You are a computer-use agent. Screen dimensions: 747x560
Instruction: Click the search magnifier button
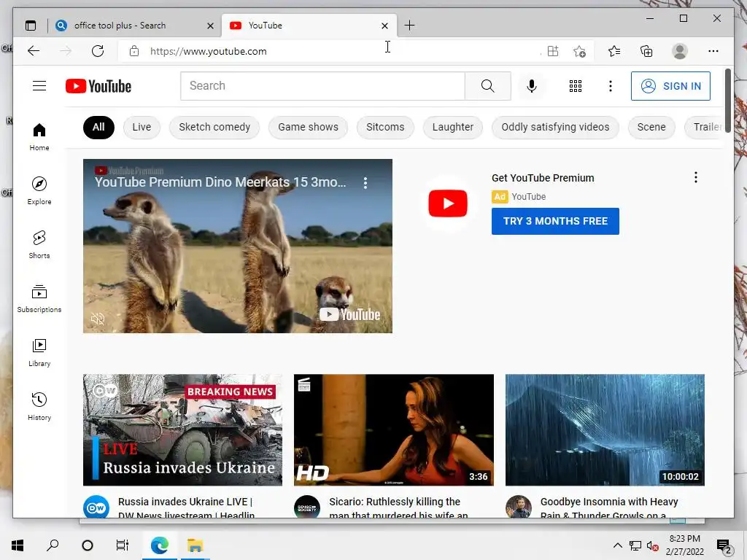pyautogui.click(x=487, y=86)
